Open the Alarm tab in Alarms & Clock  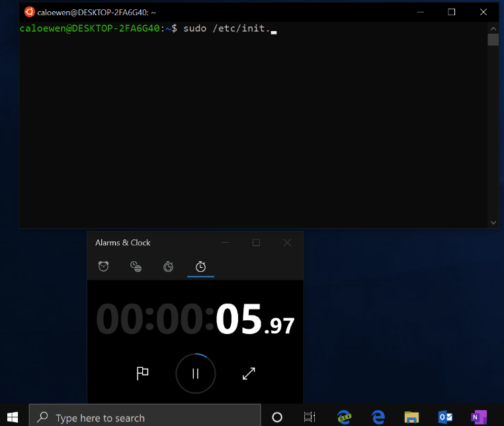point(103,267)
